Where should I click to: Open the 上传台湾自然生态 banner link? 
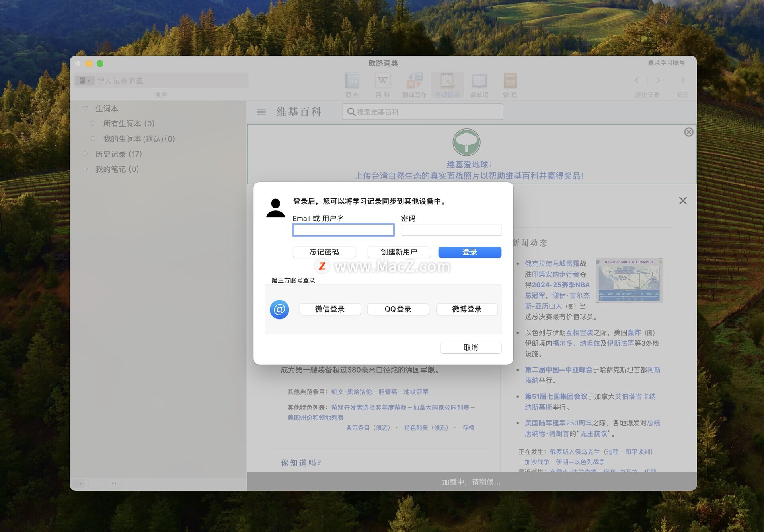469,176
